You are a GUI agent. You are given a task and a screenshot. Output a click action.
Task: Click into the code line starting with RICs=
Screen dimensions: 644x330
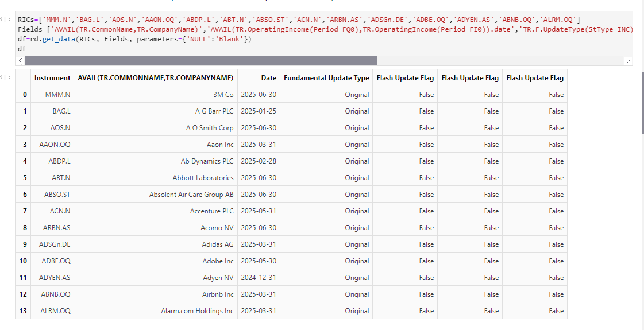tap(299, 20)
